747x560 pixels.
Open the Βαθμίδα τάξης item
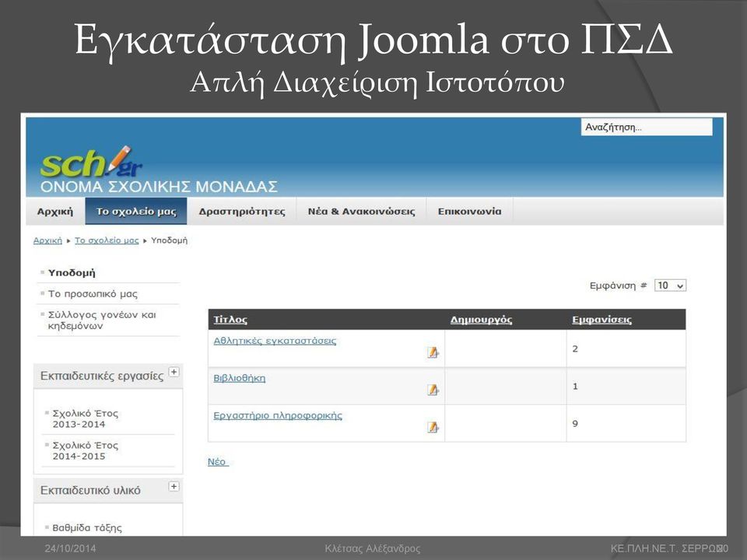click(87, 527)
